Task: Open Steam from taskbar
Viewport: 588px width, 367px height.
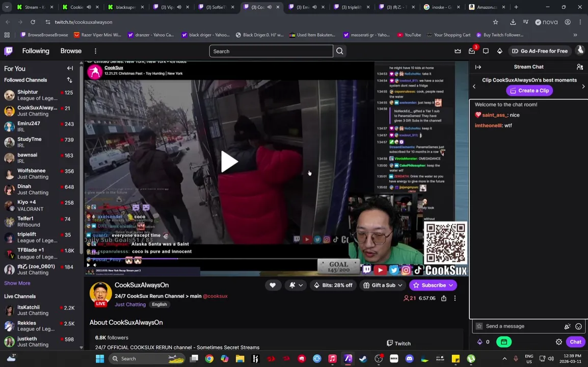Action: tap(363, 359)
